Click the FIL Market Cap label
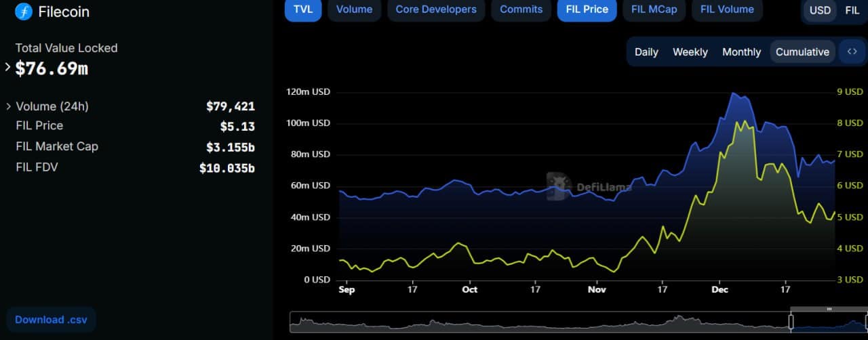Image resolution: width=868 pixels, height=340 pixels. 57,146
